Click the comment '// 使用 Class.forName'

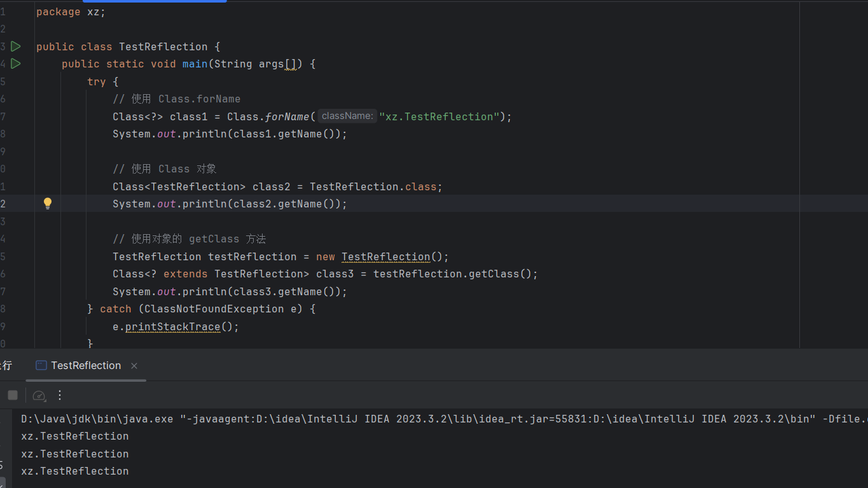click(x=177, y=99)
